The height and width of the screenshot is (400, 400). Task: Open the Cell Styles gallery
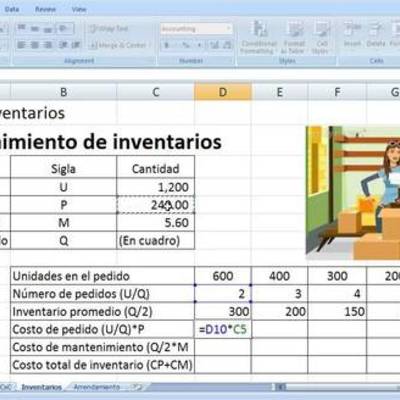(x=321, y=37)
